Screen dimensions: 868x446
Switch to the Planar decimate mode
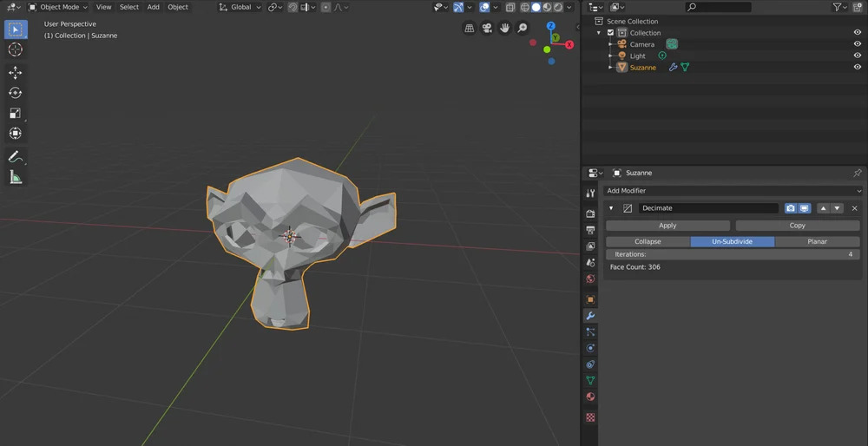817,241
